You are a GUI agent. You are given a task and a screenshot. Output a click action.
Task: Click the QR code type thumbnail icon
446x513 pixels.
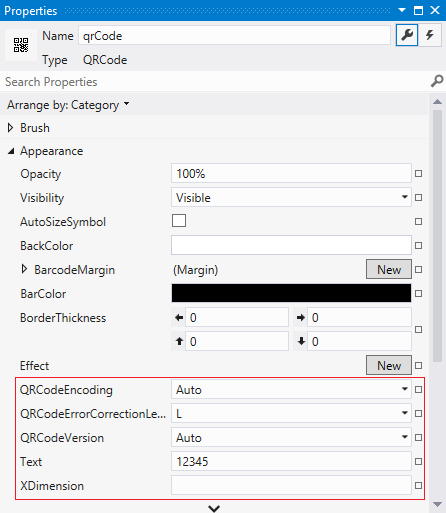[21, 45]
